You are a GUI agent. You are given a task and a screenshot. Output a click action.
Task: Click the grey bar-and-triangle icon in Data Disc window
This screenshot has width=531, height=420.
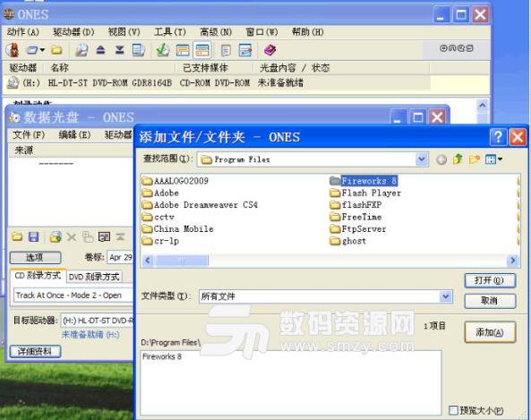[120, 236]
